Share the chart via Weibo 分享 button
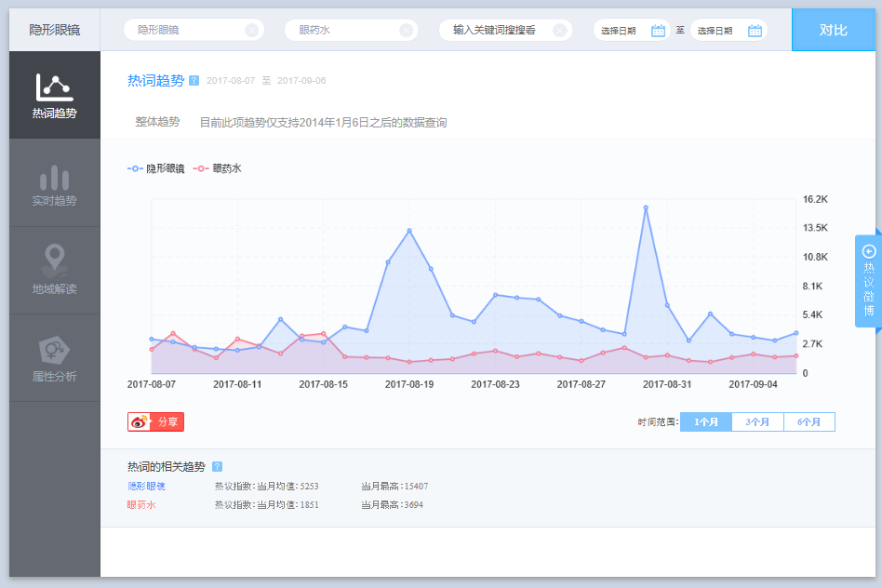The image size is (882, 588). tap(156, 422)
